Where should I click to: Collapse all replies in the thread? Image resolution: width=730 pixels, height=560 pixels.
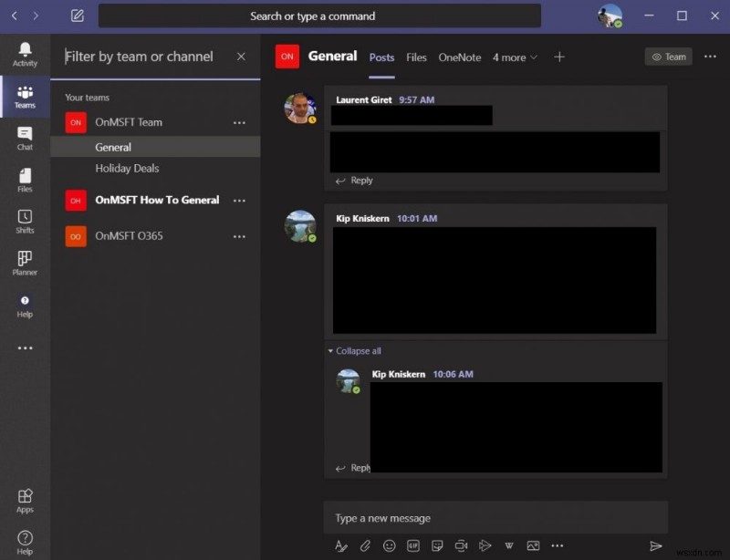[x=355, y=350]
